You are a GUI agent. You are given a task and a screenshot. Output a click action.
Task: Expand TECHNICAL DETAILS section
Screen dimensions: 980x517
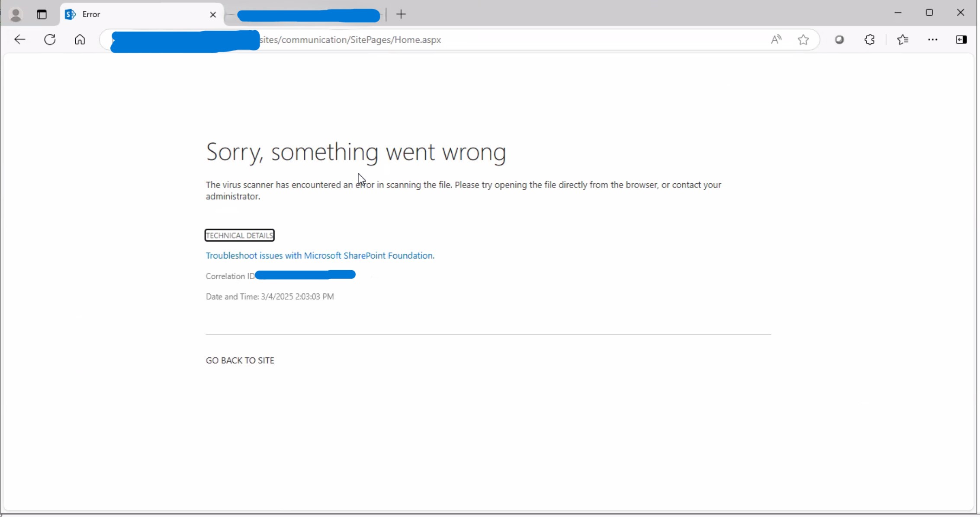click(239, 235)
